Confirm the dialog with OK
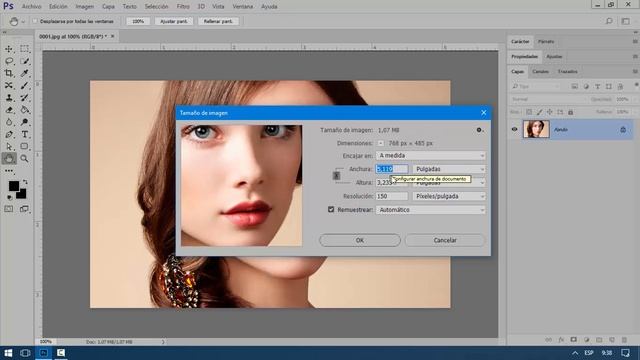The height and width of the screenshot is (360, 640). tap(360, 240)
